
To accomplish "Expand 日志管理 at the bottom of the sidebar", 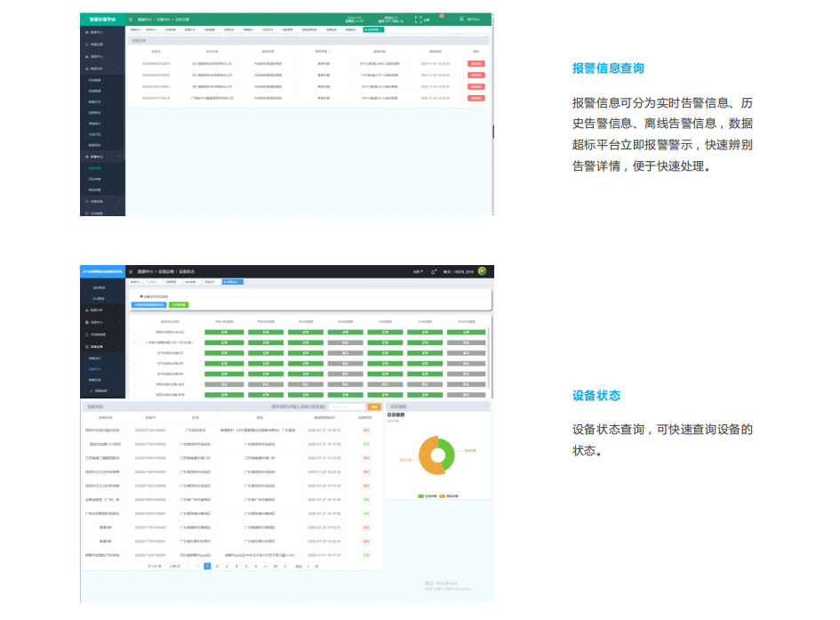I will [x=102, y=213].
